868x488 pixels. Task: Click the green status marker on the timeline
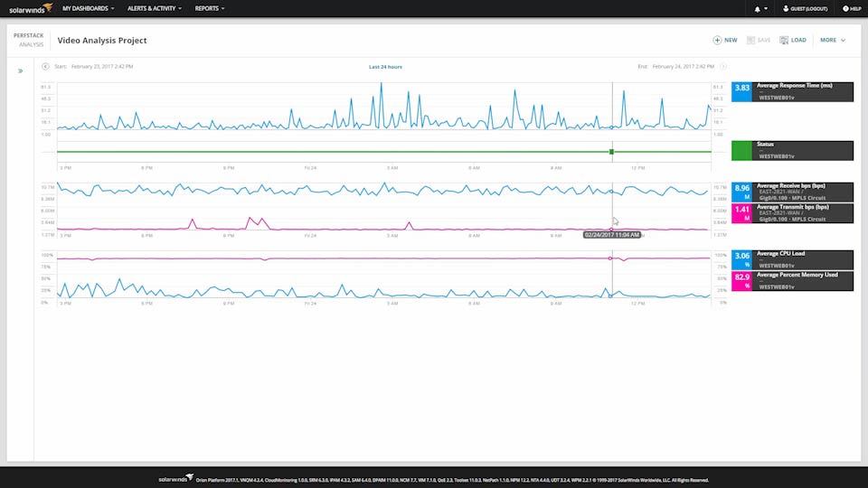(612, 152)
